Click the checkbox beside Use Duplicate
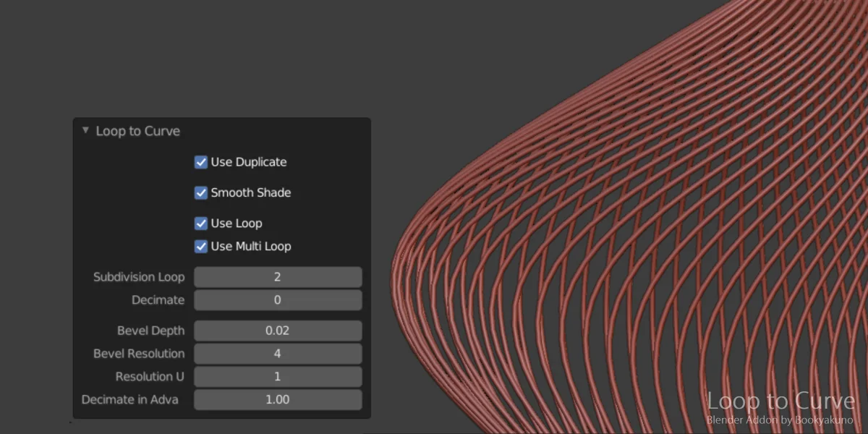The height and width of the screenshot is (434, 868). pyautogui.click(x=201, y=162)
